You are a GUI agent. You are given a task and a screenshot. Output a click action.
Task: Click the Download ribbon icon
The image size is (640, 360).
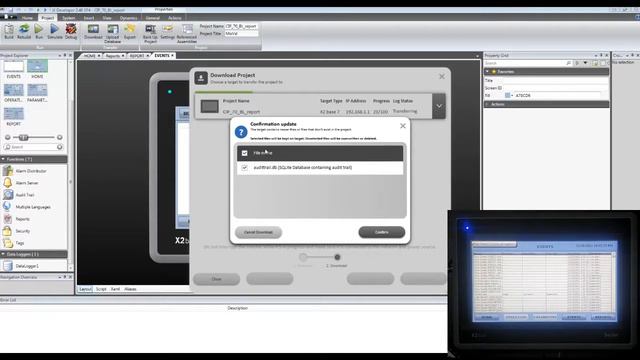93,31
